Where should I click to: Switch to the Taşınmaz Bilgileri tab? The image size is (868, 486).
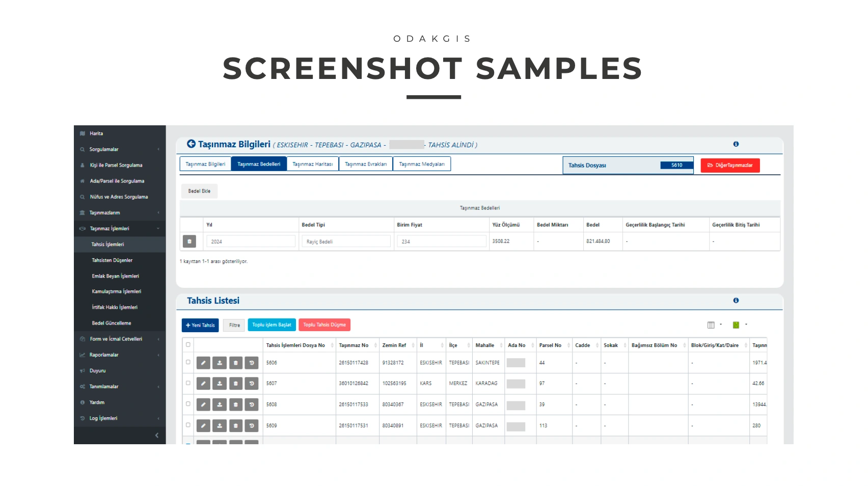pos(205,164)
